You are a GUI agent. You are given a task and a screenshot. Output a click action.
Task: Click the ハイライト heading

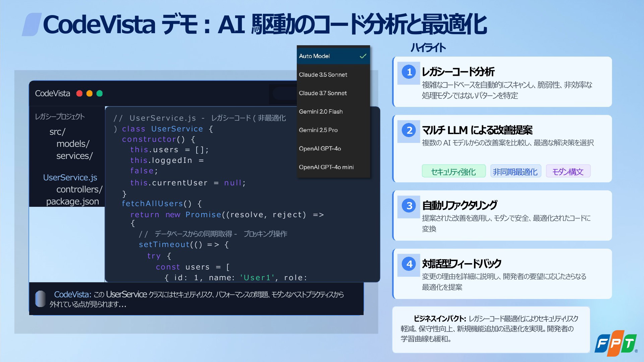(428, 48)
